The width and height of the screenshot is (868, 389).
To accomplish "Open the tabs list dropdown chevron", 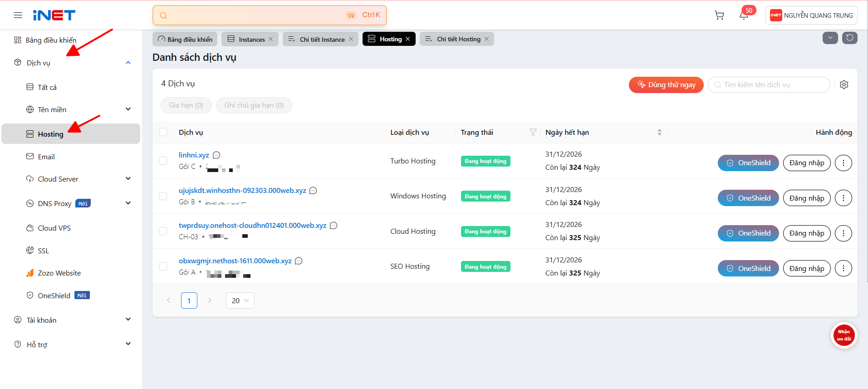I will click(830, 38).
